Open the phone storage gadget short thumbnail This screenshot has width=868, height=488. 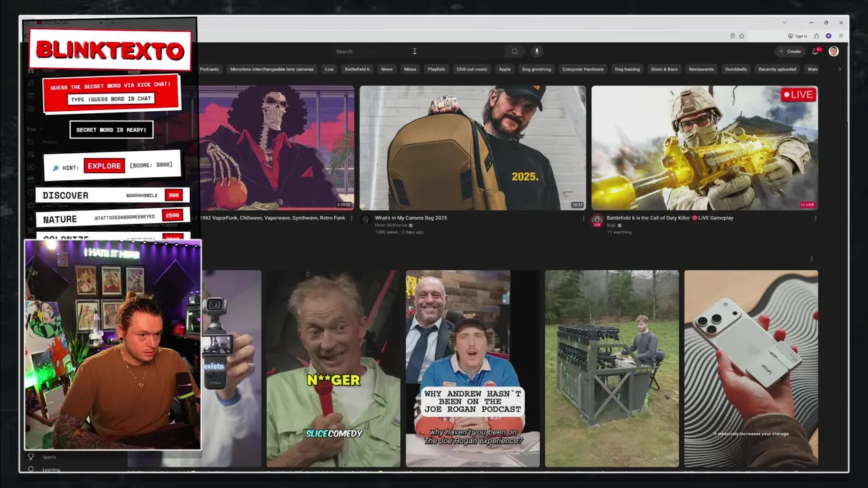(751, 369)
